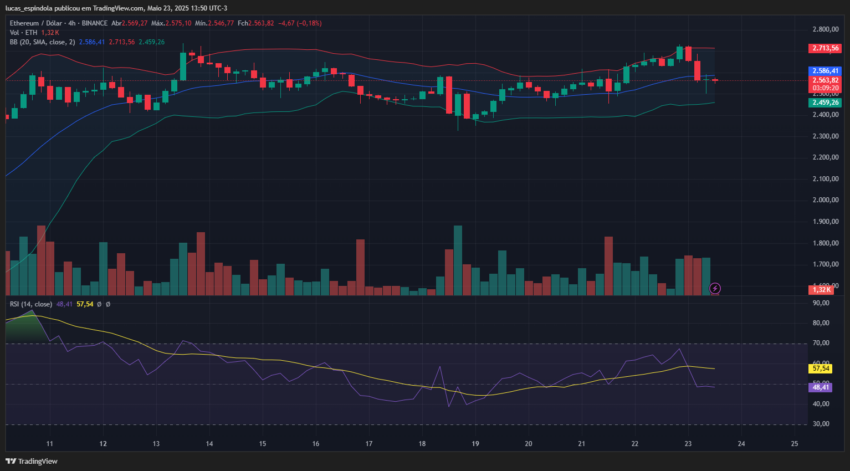The height and width of the screenshot is (471, 850).
Task: Click the purple lightning bolt icon
Action: [x=715, y=288]
